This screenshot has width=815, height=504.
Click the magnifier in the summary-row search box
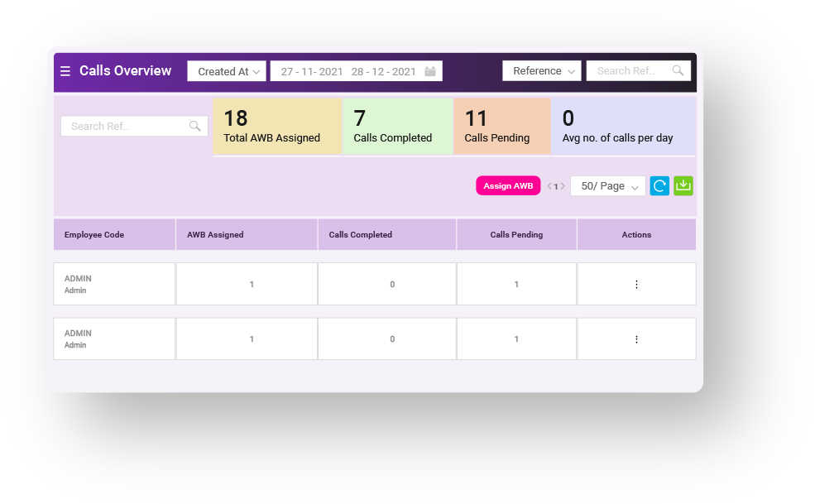[195, 126]
